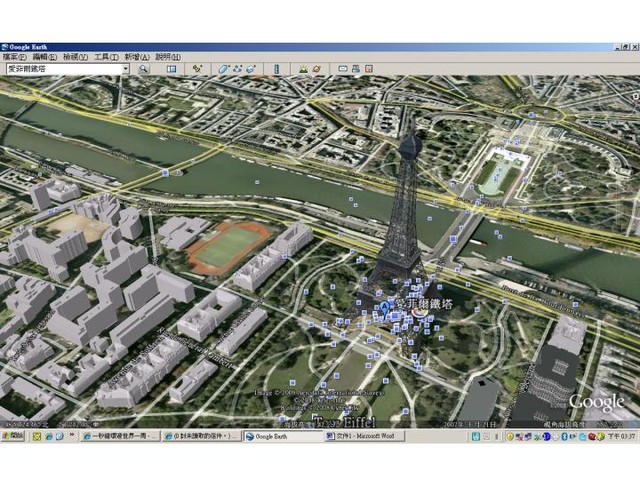
Task: Click the Windows Start button
Action: [x=12, y=436]
